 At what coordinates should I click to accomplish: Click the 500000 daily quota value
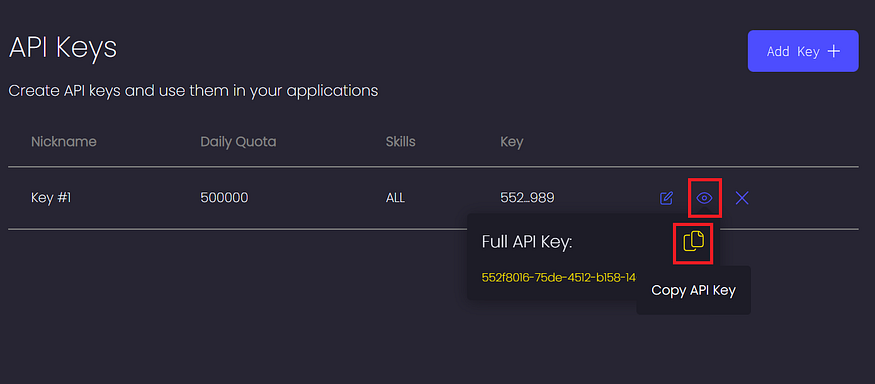tap(224, 198)
